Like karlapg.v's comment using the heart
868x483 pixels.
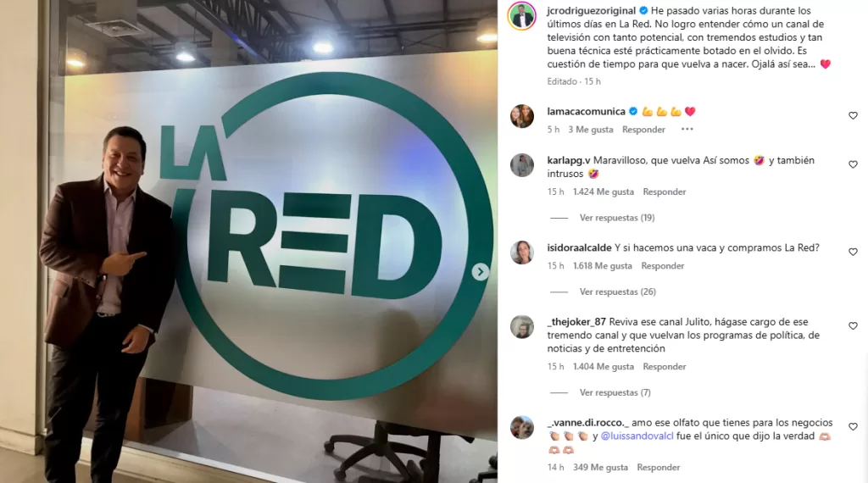[853, 164]
